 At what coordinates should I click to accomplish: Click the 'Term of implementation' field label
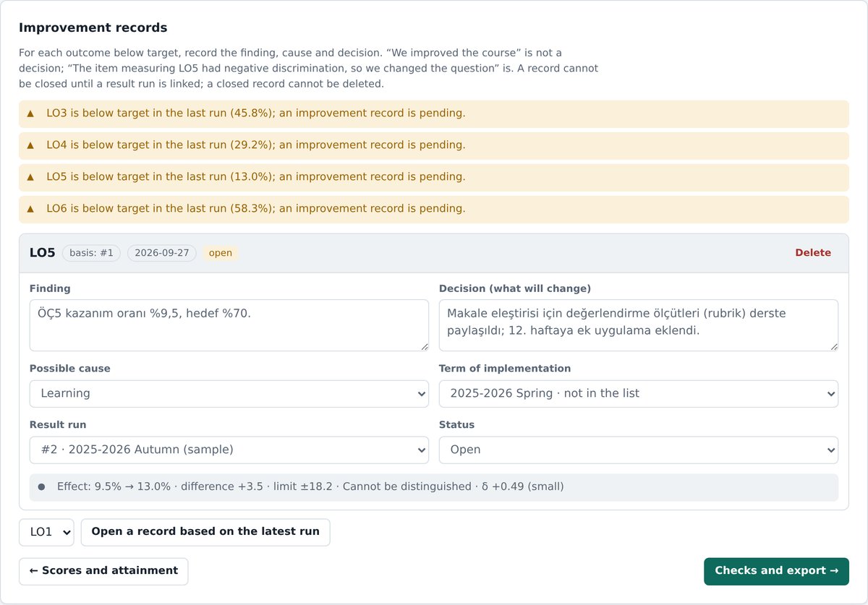pyautogui.click(x=505, y=369)
